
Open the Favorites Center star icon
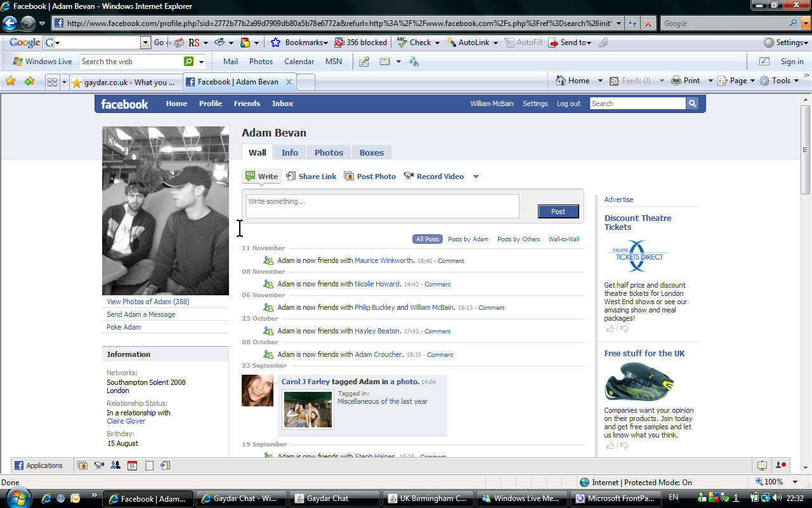(x=10, y=81)
